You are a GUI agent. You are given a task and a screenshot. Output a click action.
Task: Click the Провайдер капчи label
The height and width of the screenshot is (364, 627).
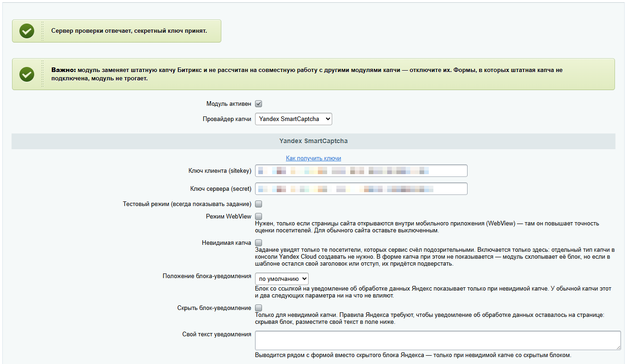pos(227,119)
